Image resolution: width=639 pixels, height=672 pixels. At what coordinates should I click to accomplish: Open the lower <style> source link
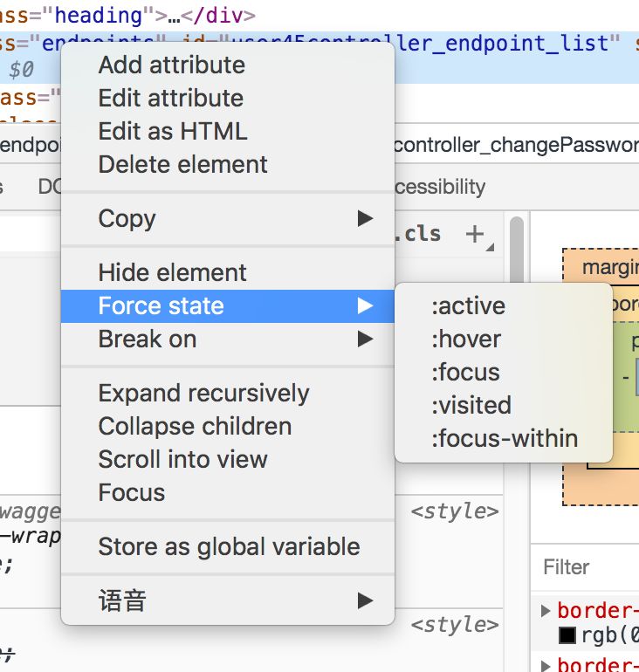click(x=455, y=625)
